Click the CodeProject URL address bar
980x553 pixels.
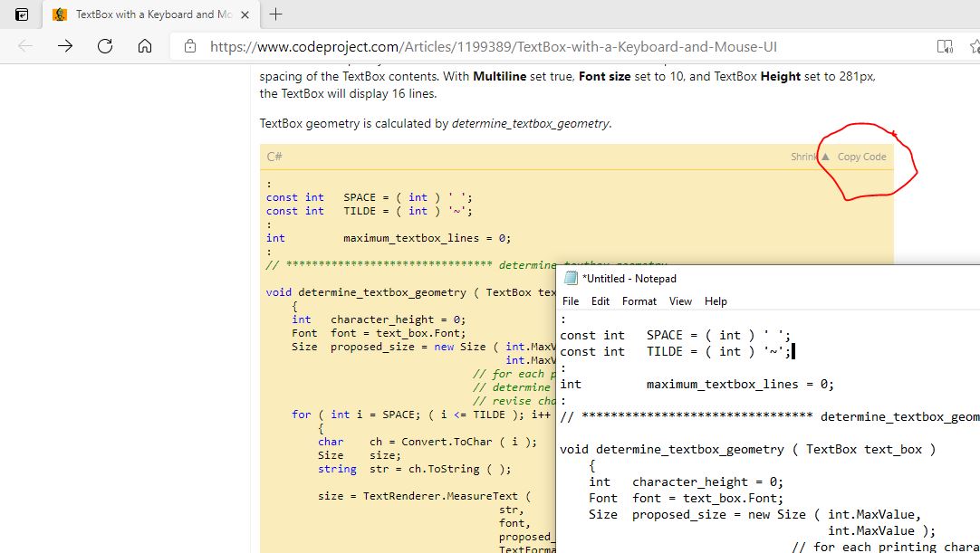click(x=493, y=47)
